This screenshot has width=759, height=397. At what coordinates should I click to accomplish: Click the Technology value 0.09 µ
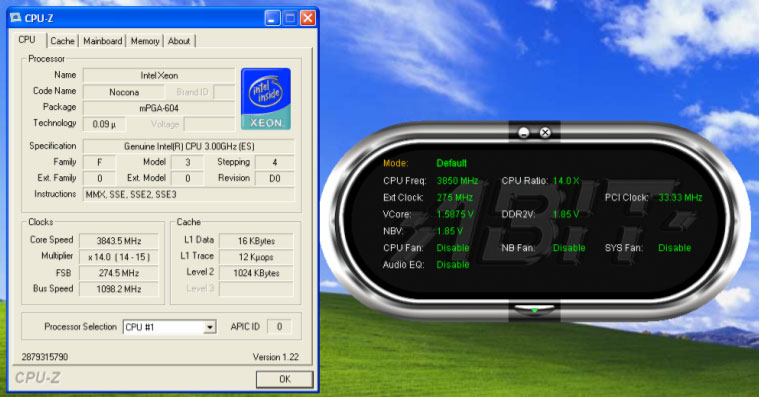pos(104,124)
